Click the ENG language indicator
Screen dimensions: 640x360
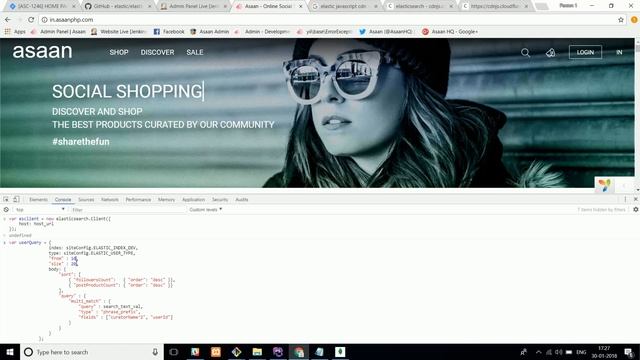581,352
